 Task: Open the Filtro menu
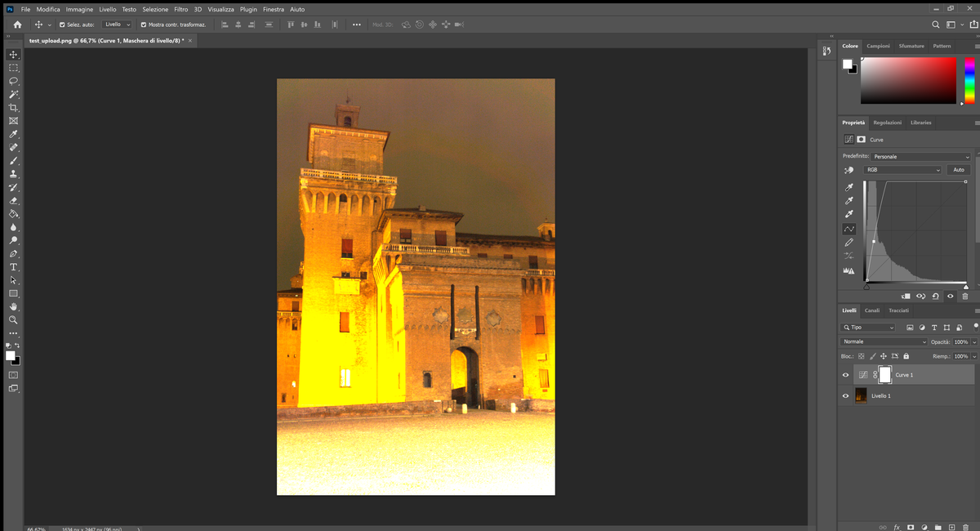click(180, 9)
